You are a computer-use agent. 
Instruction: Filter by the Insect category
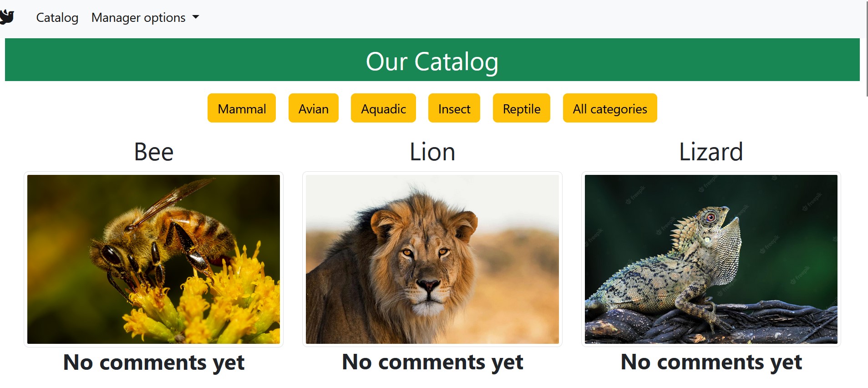pyautogui.click(x=454, y=108)
